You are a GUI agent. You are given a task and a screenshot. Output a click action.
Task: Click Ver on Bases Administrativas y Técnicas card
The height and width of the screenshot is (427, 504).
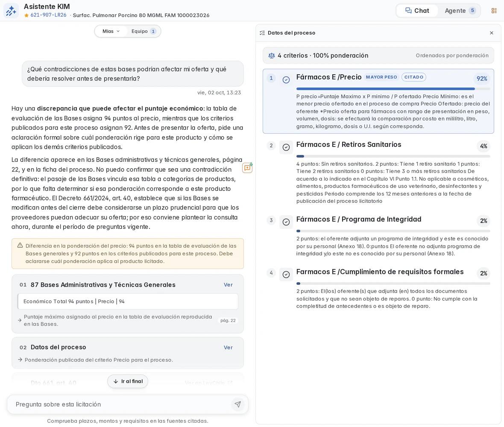(228, 285)
